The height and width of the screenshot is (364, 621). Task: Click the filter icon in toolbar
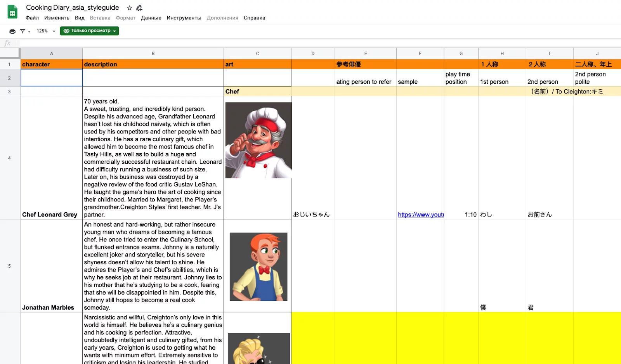23,31
